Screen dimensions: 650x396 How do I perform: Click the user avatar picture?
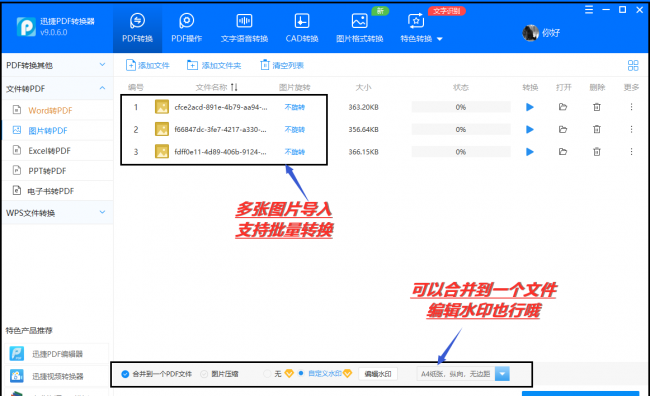tap(530, 33)
